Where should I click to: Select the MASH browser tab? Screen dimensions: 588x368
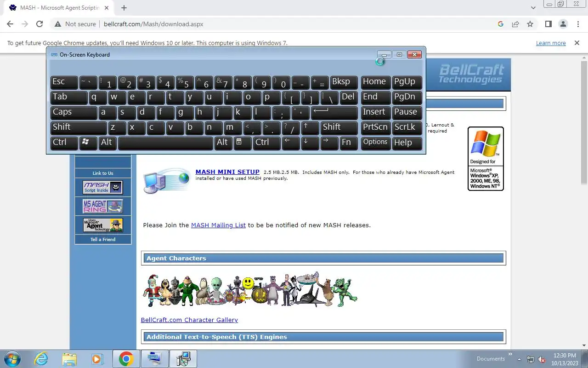click(59, 8)
